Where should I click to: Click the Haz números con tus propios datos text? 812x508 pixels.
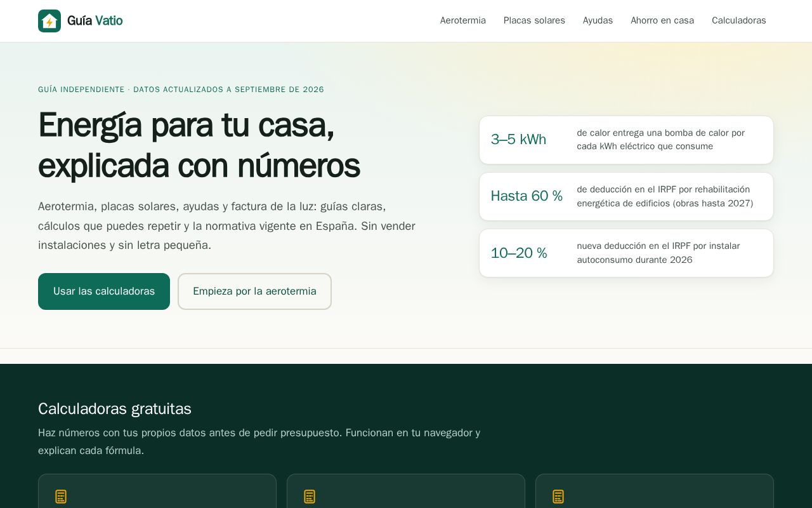259,441
